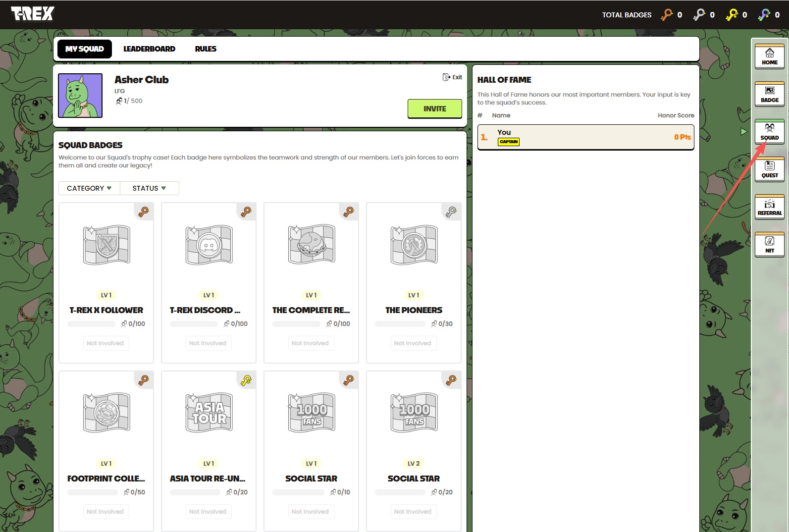Click the T-REX logo

(x=33, y=14)
